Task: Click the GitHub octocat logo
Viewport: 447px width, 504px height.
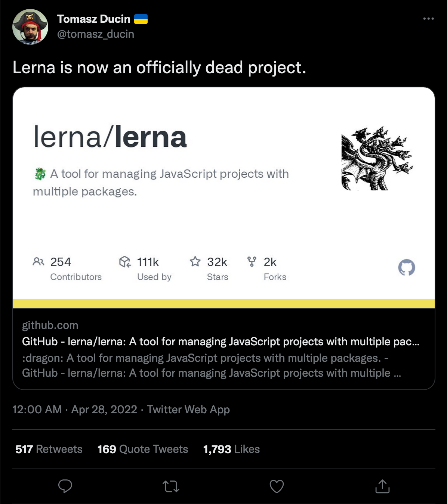Action: 407,267
